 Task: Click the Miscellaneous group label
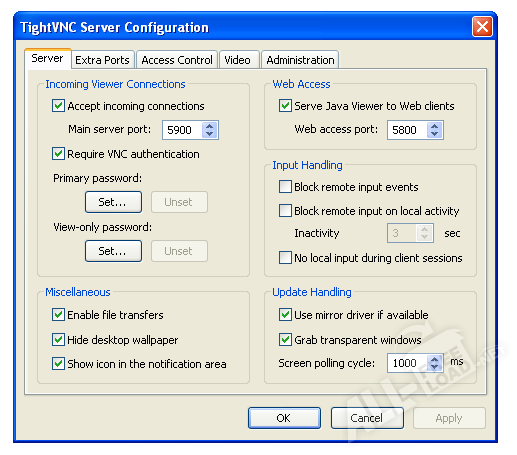point(78,292)
